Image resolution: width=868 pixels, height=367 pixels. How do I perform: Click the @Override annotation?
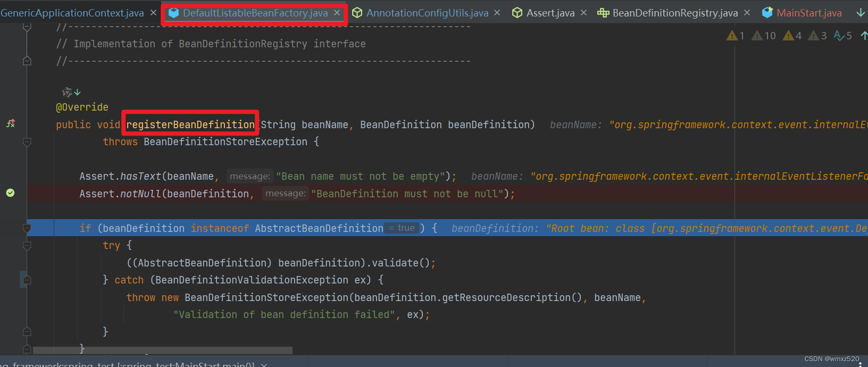[82, 107]
